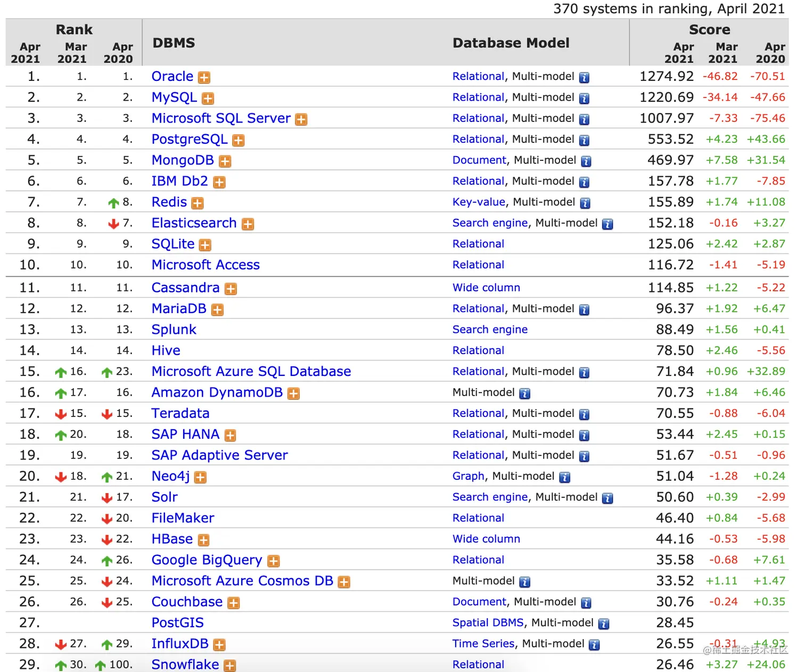Click Graph model link in Neo4j row
Screen dimensions: 805x672
[x=469, y=476]
